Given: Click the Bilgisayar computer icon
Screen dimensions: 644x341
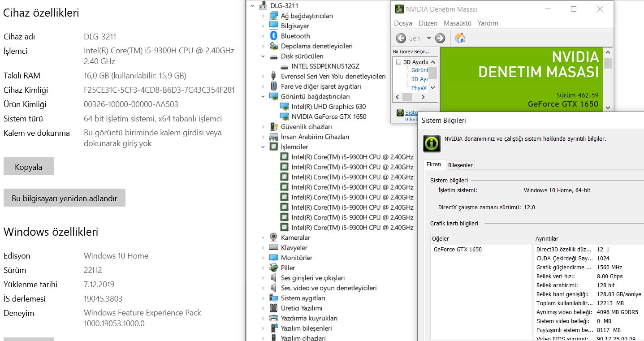Looking at the screenshot, I should [273, 26].
